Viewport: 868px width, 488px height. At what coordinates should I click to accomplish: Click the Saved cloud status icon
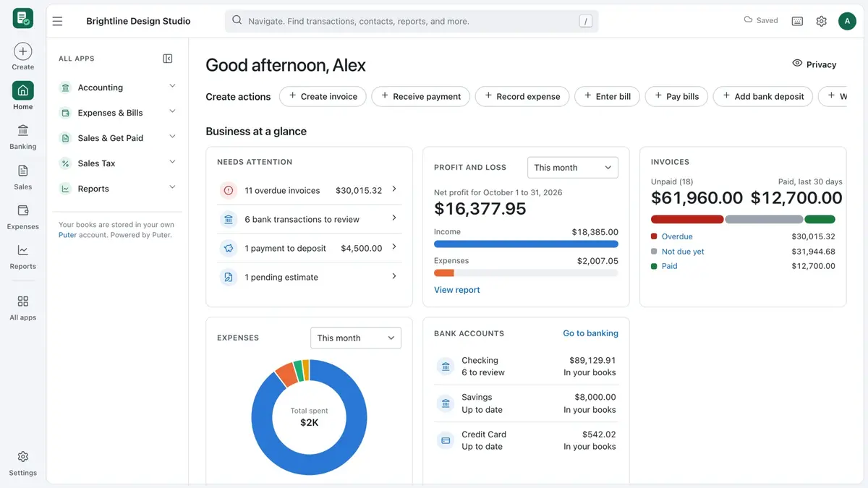tap(748, 20)
